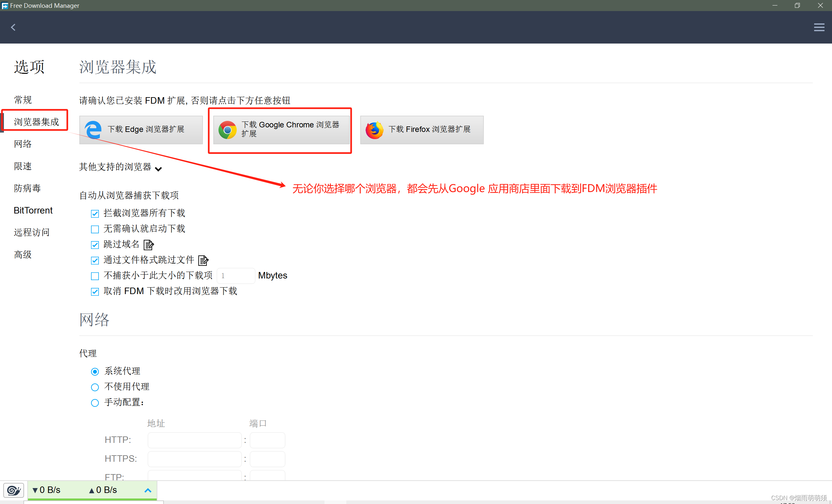
Task: Click the download speed 0 B/s indicator
Action: [x=46, y=490]
